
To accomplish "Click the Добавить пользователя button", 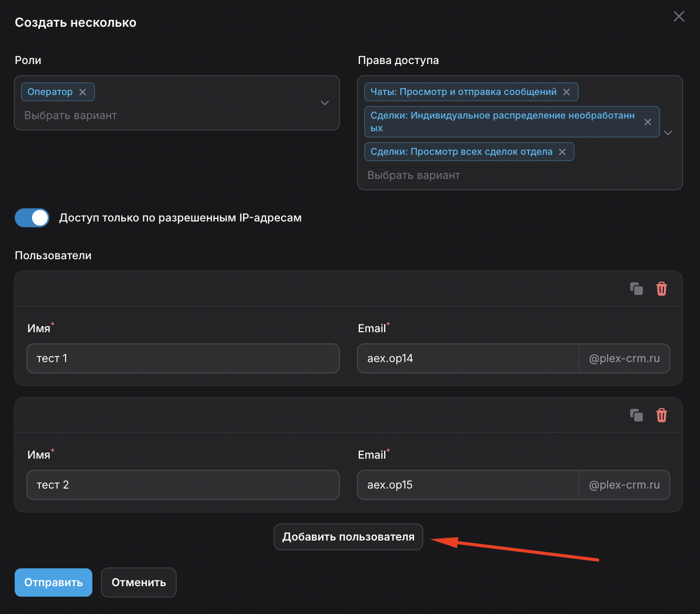I will [348, 537].
